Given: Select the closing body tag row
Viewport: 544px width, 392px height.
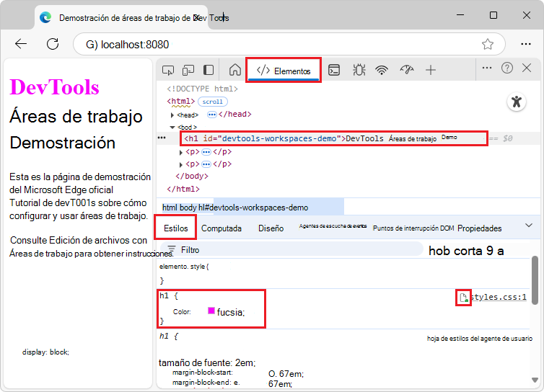Looking at the screenshot, I should click(x=191, y=176).
